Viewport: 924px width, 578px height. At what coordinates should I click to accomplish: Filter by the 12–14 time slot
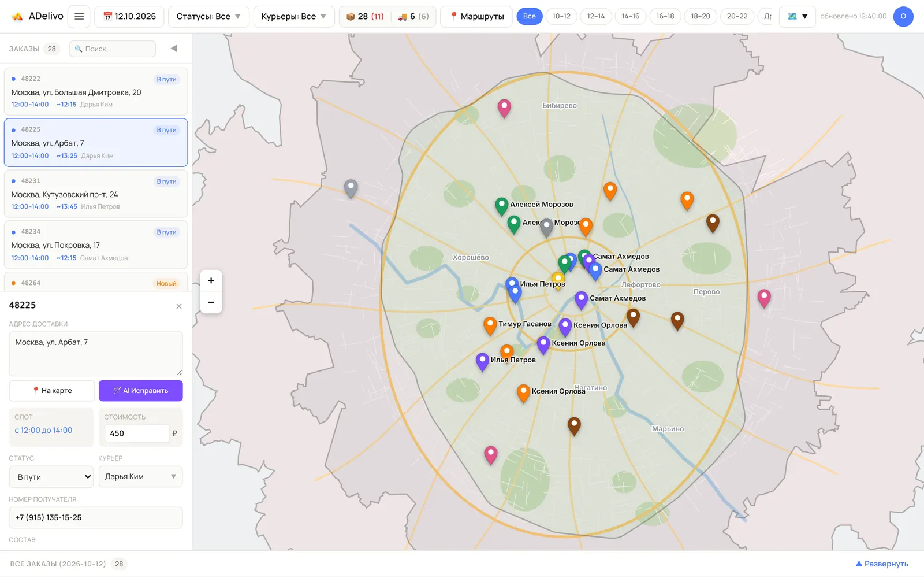tap(596, 16)
